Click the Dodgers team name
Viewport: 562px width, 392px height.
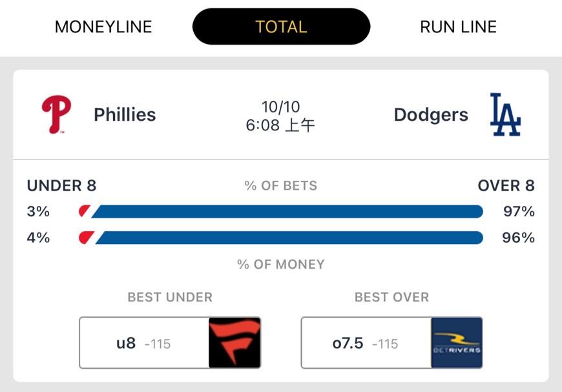(x=431, y=115)
